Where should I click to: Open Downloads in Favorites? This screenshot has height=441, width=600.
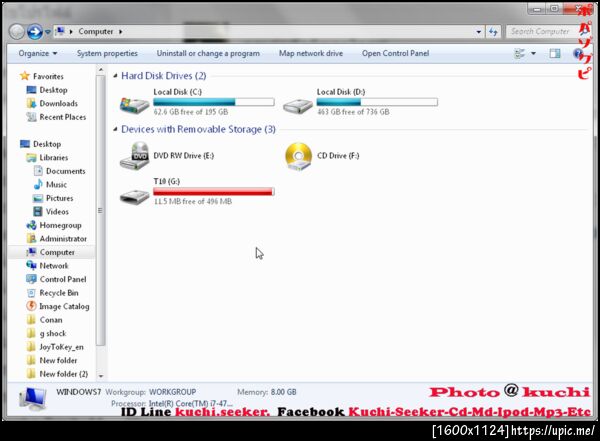point(59,103)
